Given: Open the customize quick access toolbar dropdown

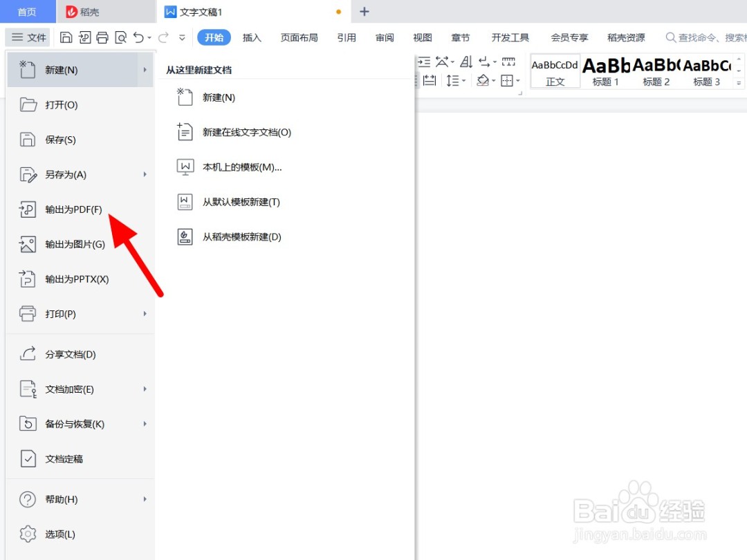Looking at the screenshot, I should pos(182,37).
